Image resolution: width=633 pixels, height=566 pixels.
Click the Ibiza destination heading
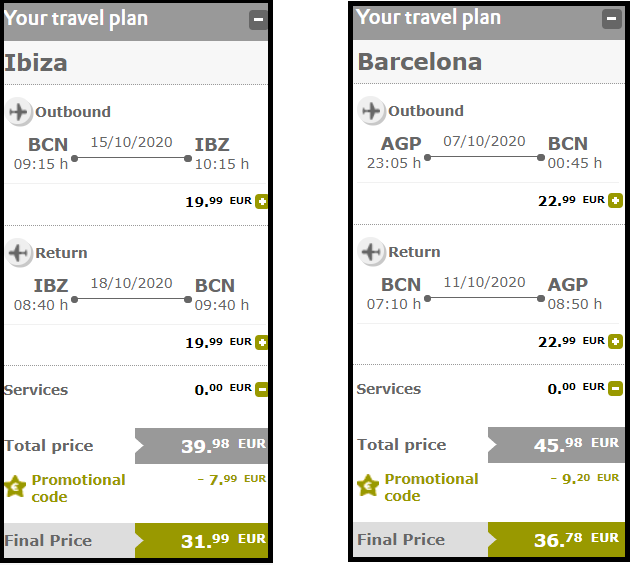[x=36, y=63]
